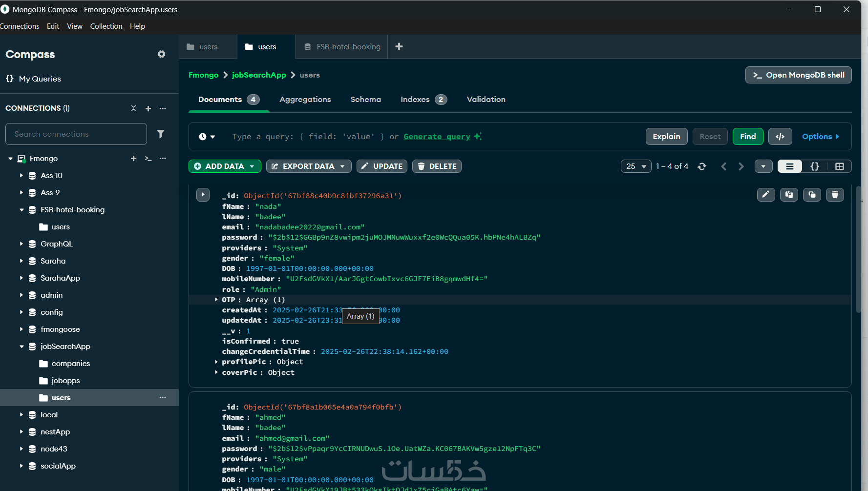Screen dimensions: 868x491
Task: Open the Indexes tab
Action: [x=423, y=100]
